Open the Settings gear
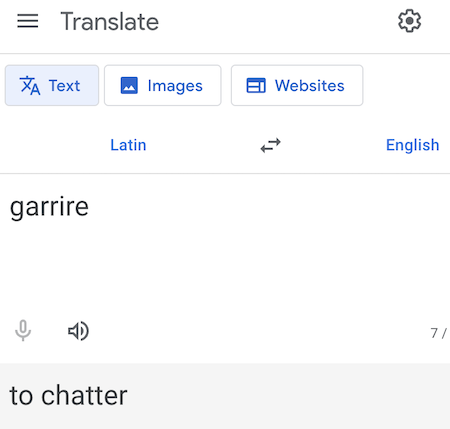 [410, 21]
